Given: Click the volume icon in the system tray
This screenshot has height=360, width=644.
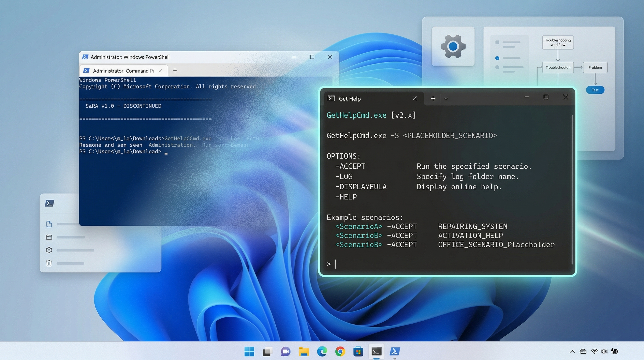Looking at the screenshot, I should pos(605,352).
